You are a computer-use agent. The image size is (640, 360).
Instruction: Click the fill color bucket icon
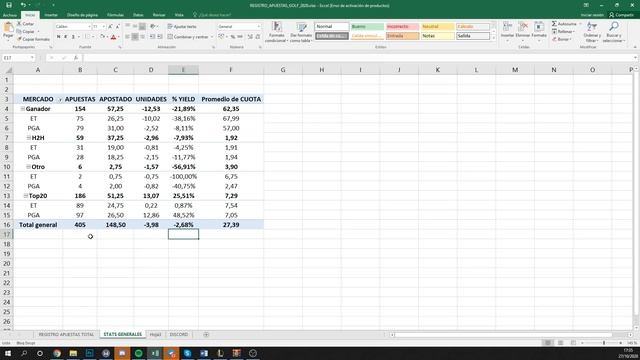tap(102, 37)
